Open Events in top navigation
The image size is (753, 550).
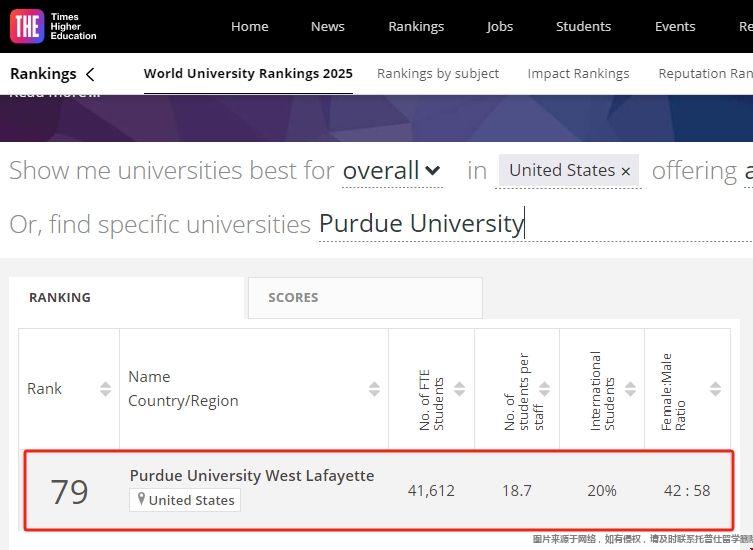[675, 26]
